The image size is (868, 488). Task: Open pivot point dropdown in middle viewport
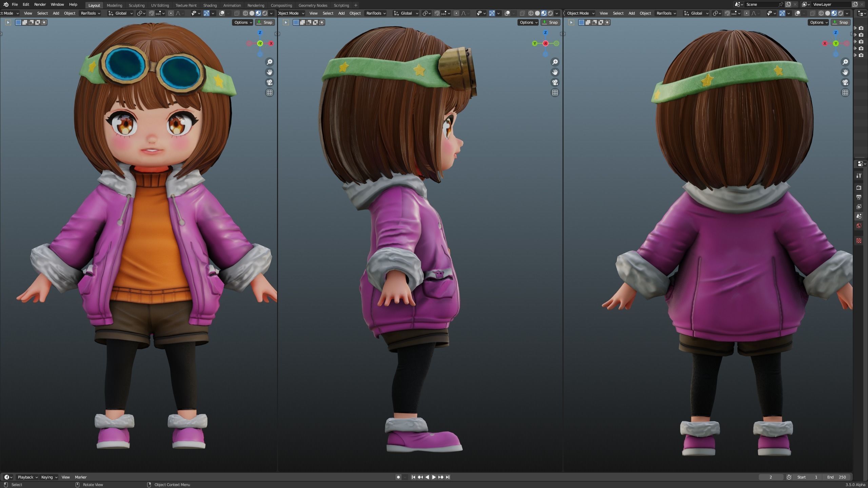[427, 13]
